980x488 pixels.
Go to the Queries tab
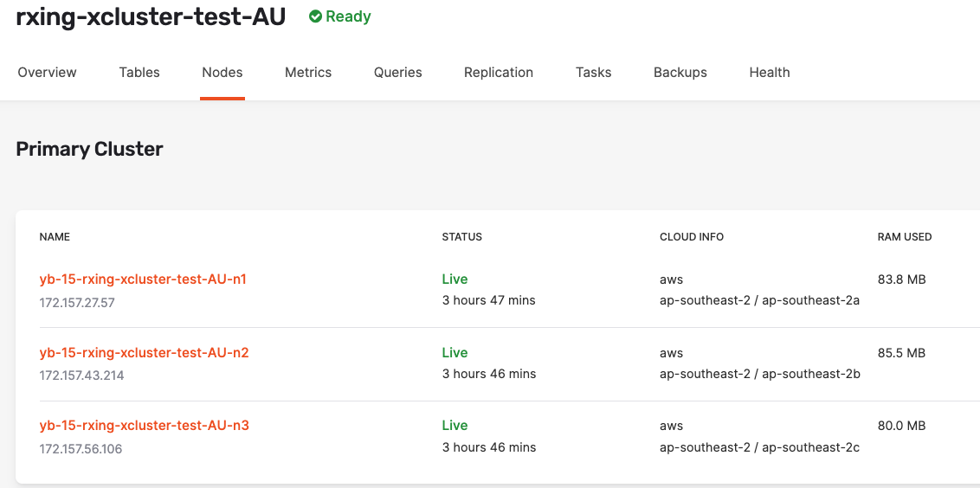[398, 73]
